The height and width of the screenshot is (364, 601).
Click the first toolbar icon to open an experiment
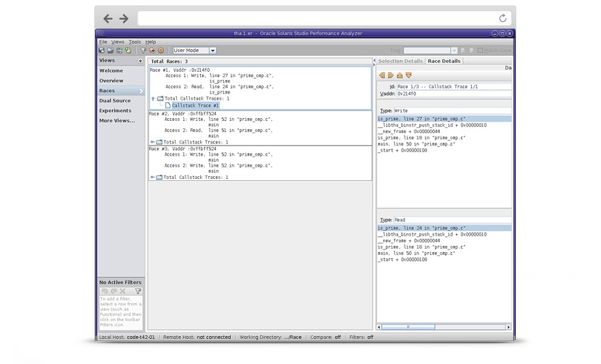[x=102, y=51]
